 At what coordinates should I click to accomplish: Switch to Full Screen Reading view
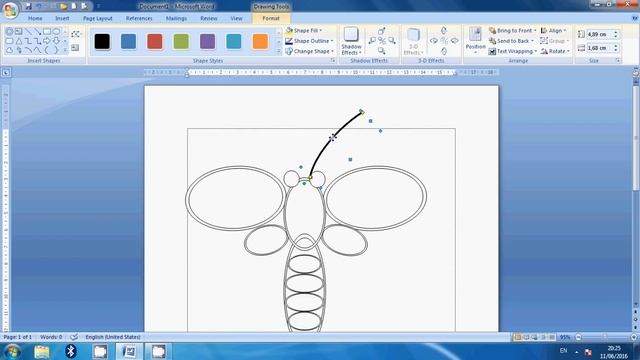tap(526, 337)
